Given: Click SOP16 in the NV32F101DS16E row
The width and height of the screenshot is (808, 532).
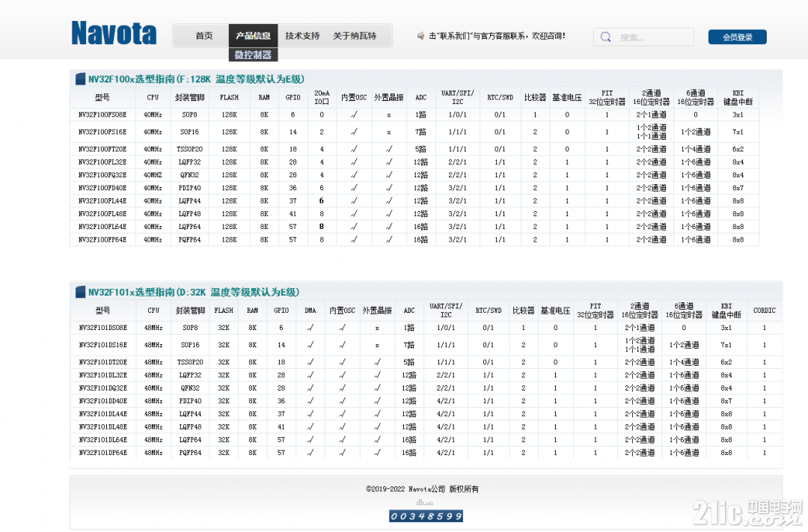Looking at the screenshot, I should (190, 345).
